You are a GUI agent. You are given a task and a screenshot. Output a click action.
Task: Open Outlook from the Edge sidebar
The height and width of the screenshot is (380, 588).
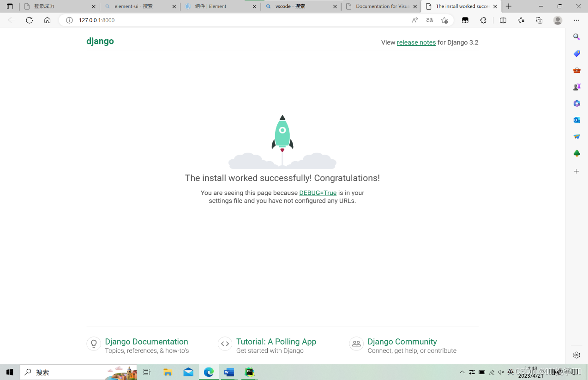click(x=576, y=120)
